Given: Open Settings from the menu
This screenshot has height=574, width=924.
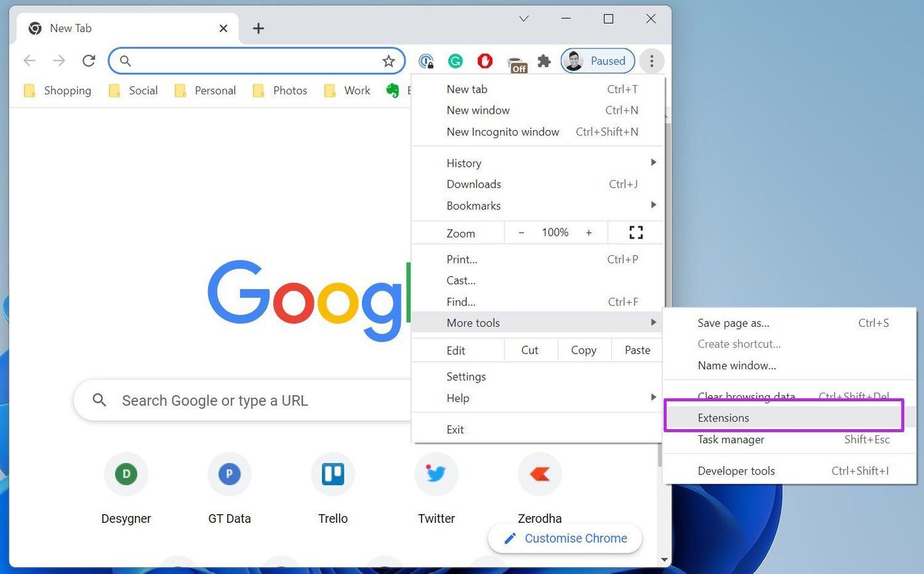Looking at the screenshot, I should point(537,377).
